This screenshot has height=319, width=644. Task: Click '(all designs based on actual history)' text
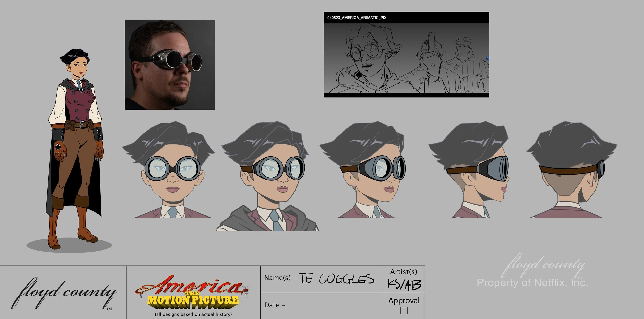coord(193,314)
